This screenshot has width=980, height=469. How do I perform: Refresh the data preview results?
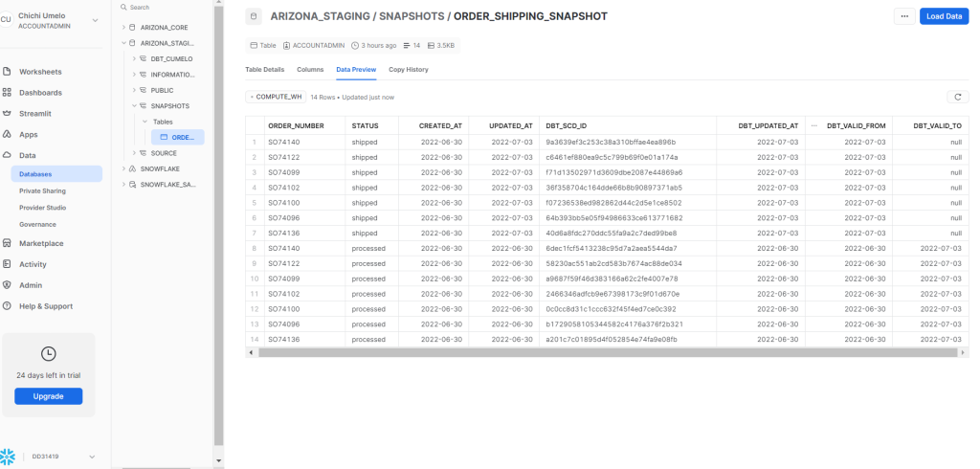(956, 97)
